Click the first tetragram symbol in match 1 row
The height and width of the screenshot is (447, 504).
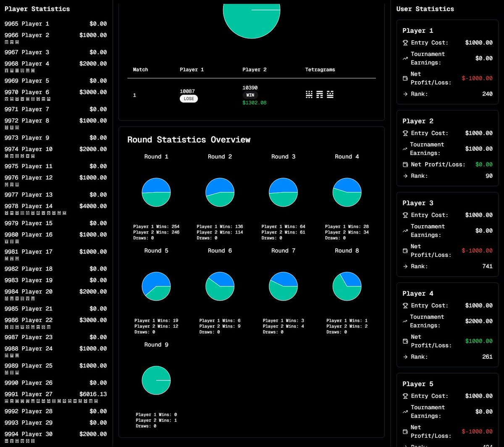(309, 95)
